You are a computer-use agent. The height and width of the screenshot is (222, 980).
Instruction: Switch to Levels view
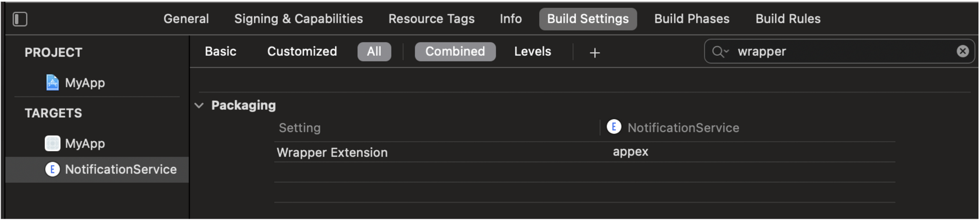coord(533,51)
